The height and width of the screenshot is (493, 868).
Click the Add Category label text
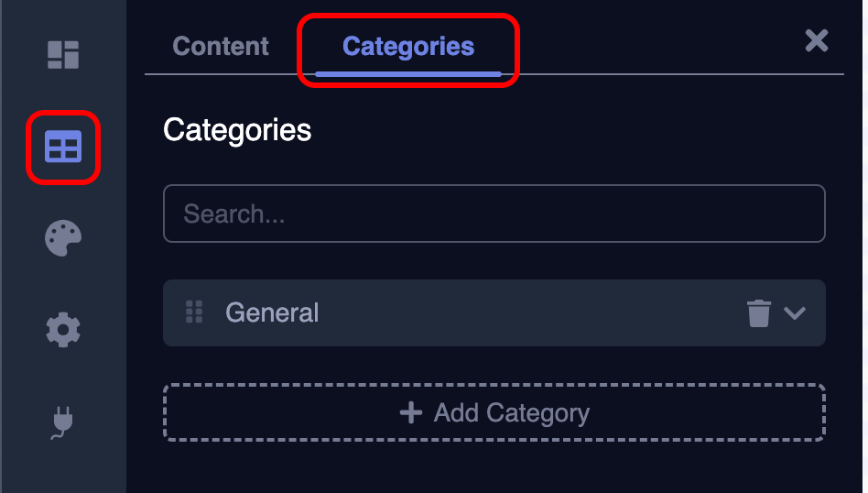(x=512, y=413)
